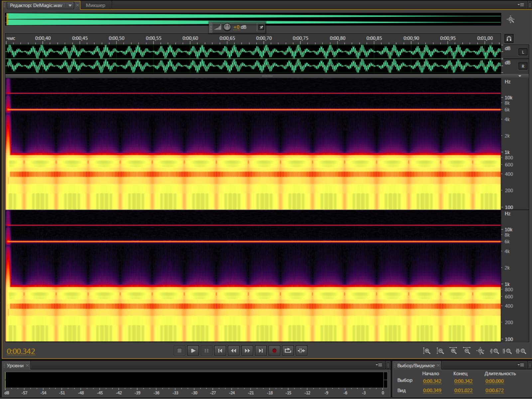The image size is (532, 399).
Task: Click the red Record button
Action: pyautogui.click(x=274, y=350)
